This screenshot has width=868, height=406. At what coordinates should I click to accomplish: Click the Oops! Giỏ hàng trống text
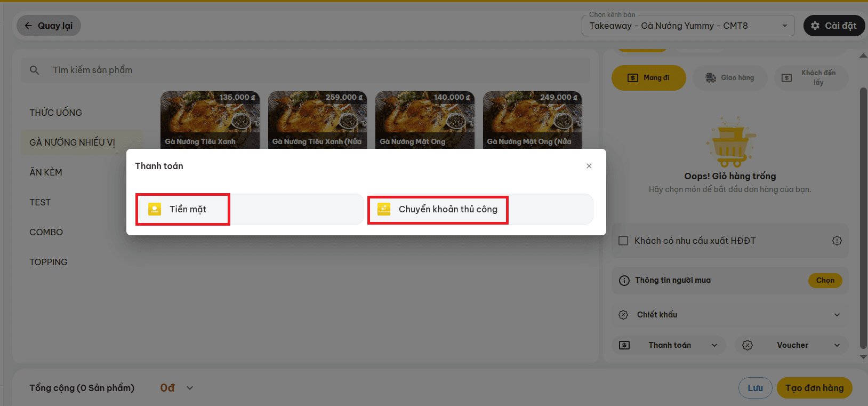click(x=730, y=176)
